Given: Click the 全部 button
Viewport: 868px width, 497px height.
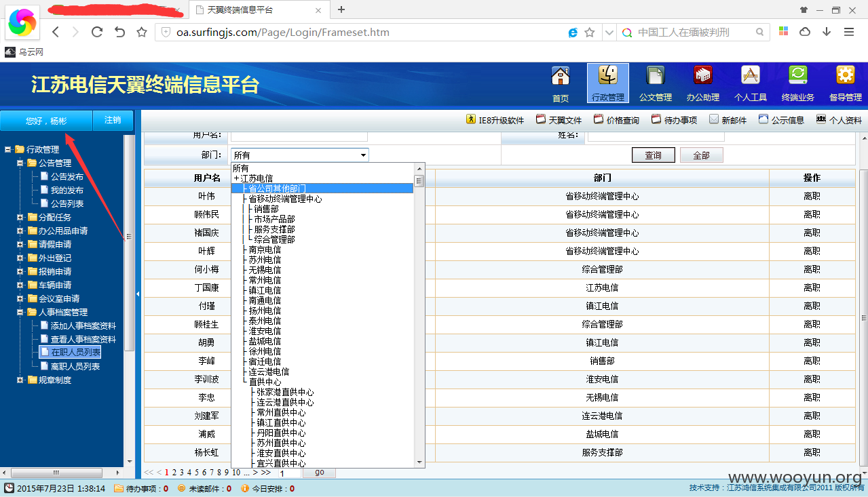Looking at the screenshot, I should [x=702, y=155].
